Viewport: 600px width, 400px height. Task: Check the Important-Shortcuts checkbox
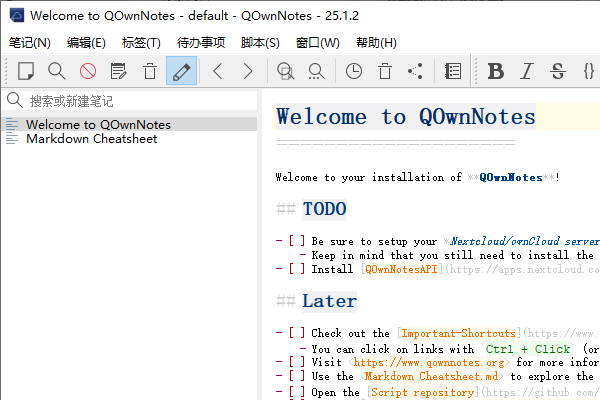[297, 333]
